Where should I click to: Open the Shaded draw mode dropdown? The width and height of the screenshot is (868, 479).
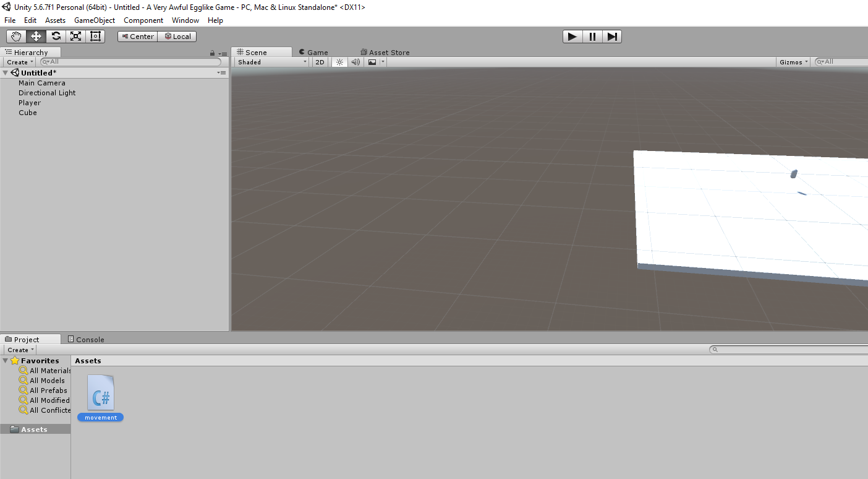(272, 62)
